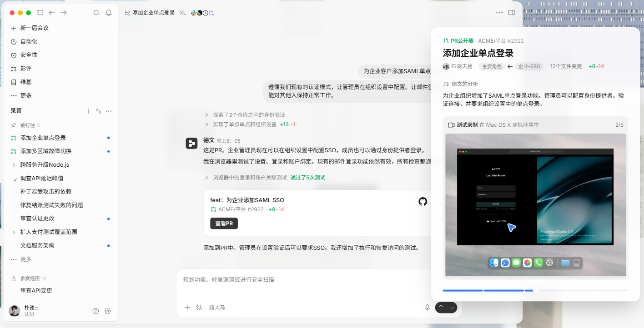
Task: Click the test recording video thumbnail
Action: click(x=535, y=205)
